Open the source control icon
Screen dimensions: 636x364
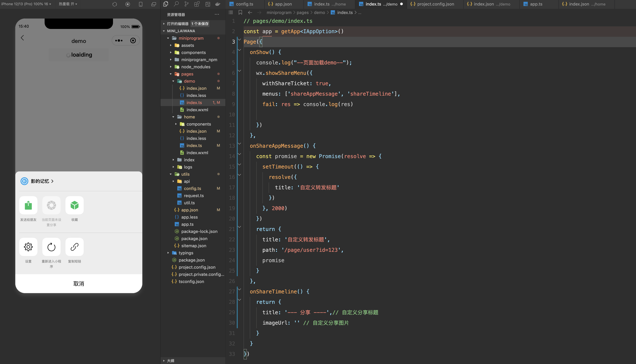pos(186,4)
